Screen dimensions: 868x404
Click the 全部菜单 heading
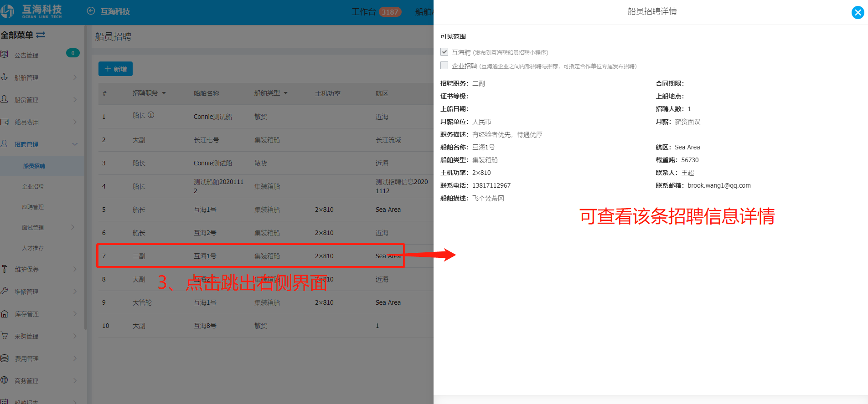pos(17,35)
